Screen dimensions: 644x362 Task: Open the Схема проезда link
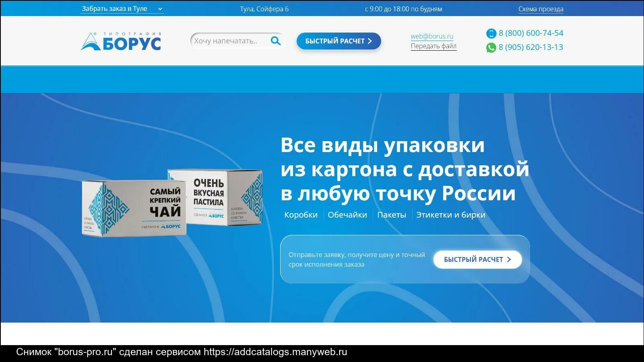pos(541,9)
